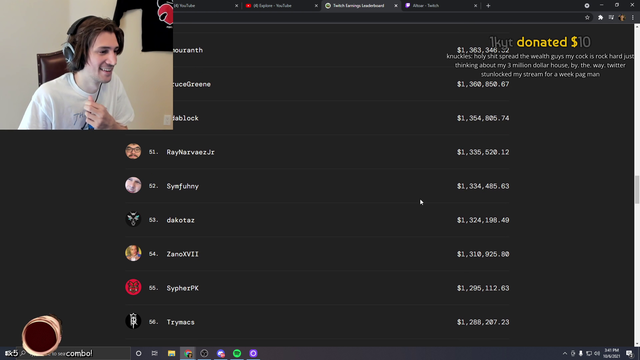Open the ZanoXVII streamer name

click(182, 254)
